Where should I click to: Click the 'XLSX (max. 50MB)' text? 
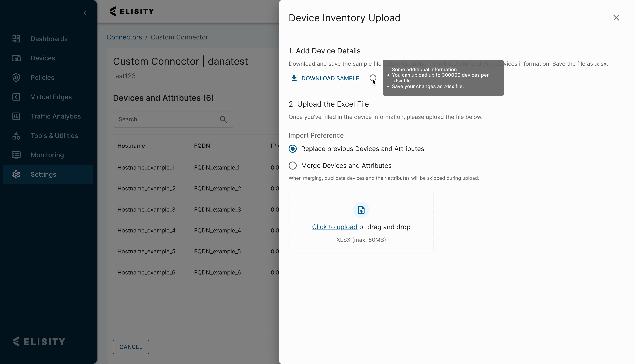(x=361, y=240)
